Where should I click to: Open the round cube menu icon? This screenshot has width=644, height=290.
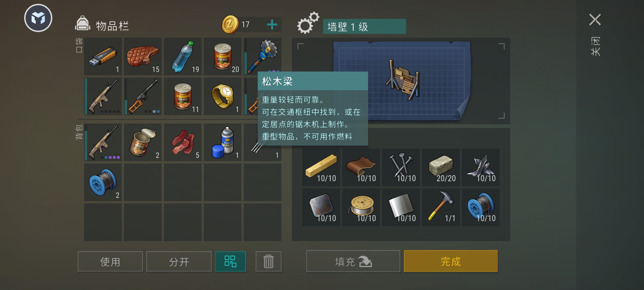[x=38, y=18]
